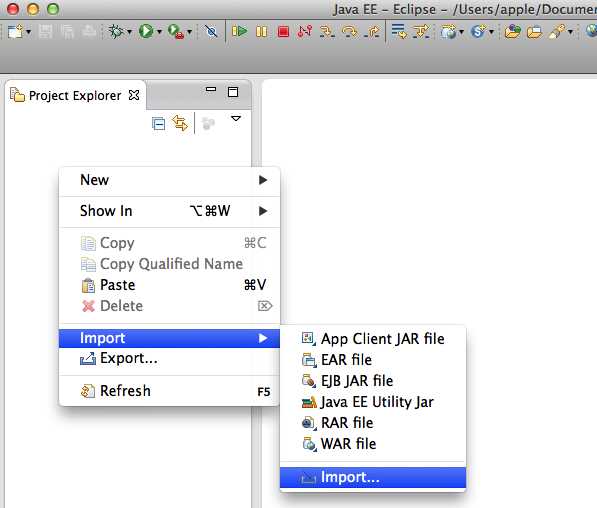Click the Skip All Breakpoints icon
Image resolution: width=597 pixels, height=508 pixels.
coord(211,31)
